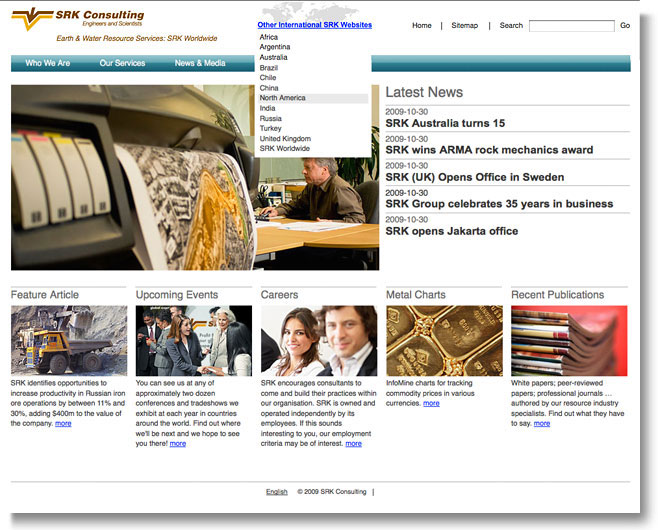Open the News & Media menu
This screenshot has width=658, height=530.
(200, 63)
